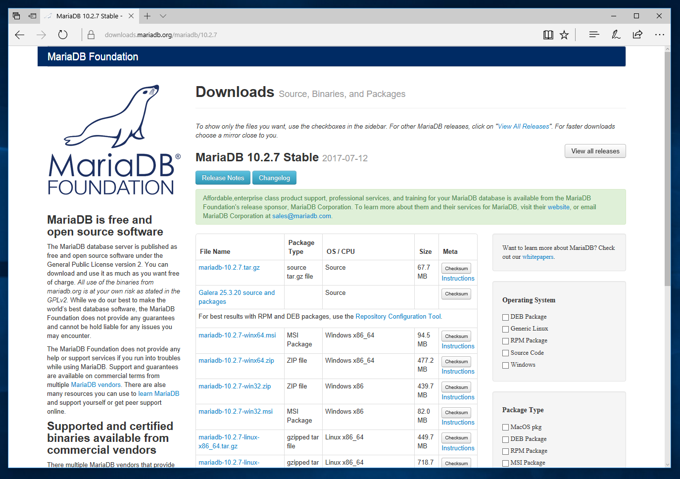
Task: Check the MacOS pkg checkbox
Action: click(x=505, y=427)
